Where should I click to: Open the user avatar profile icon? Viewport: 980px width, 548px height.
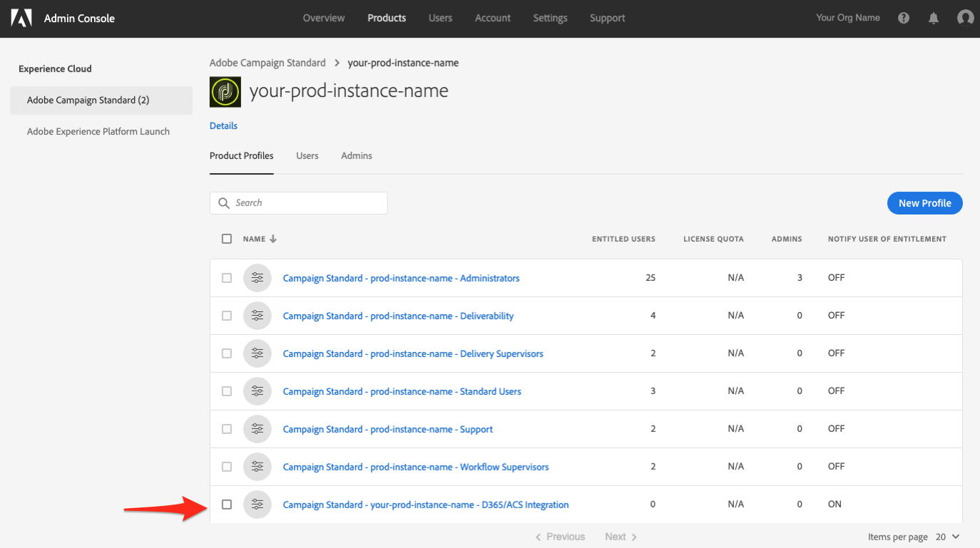click(x=965, y=19)
